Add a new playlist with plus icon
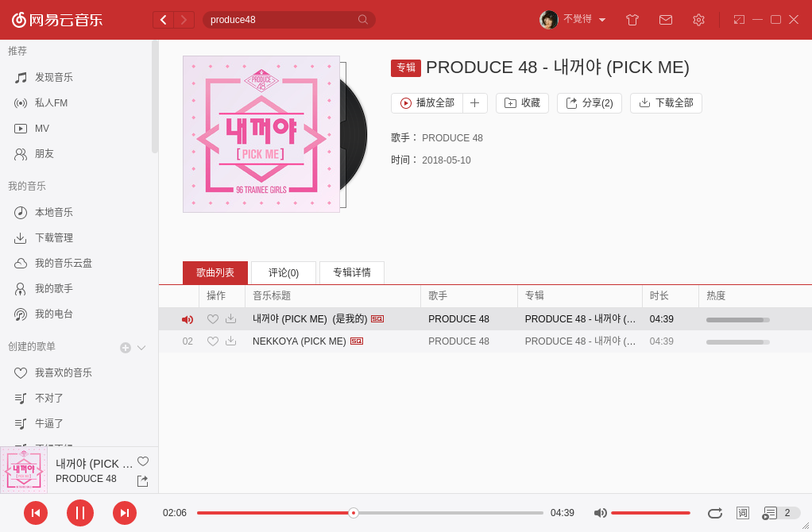This screenshot has width=812, height=532. [x=126, y=348]
